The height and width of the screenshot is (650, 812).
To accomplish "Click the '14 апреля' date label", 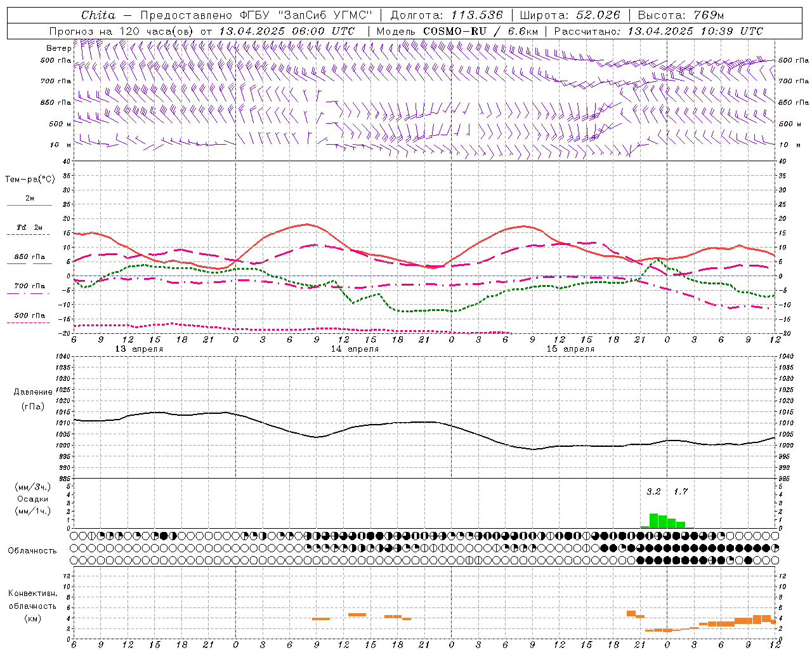I will [x=355, y=349].
